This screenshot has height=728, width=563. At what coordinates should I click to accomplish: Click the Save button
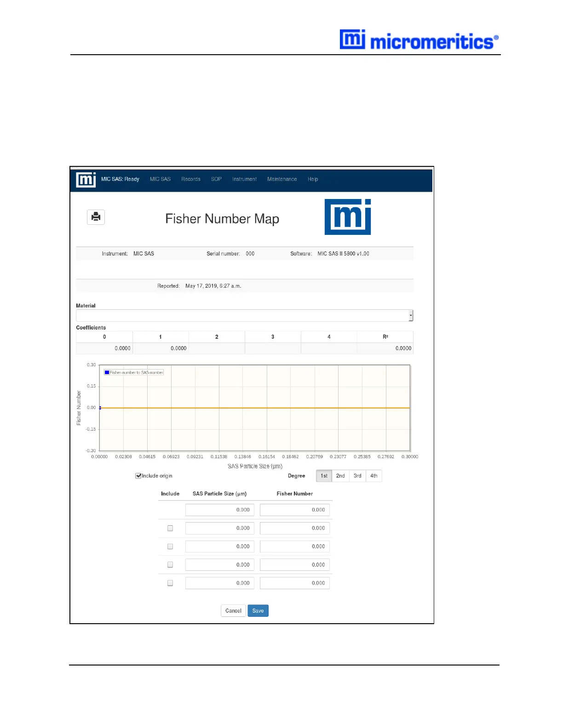(x=258, y=610)
